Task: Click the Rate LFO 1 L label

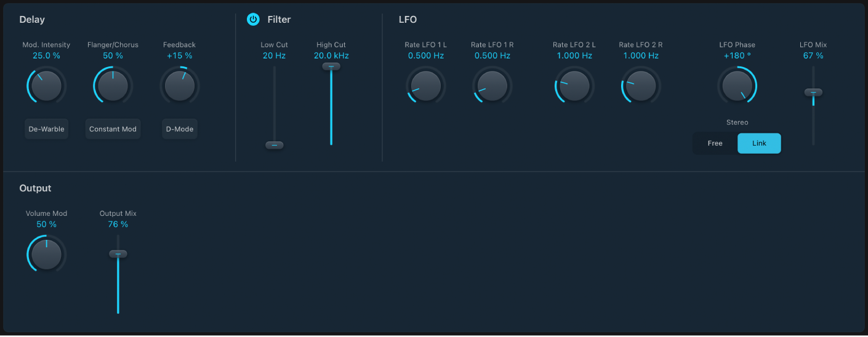Action: pyautogui.click(x=425, y=45)
